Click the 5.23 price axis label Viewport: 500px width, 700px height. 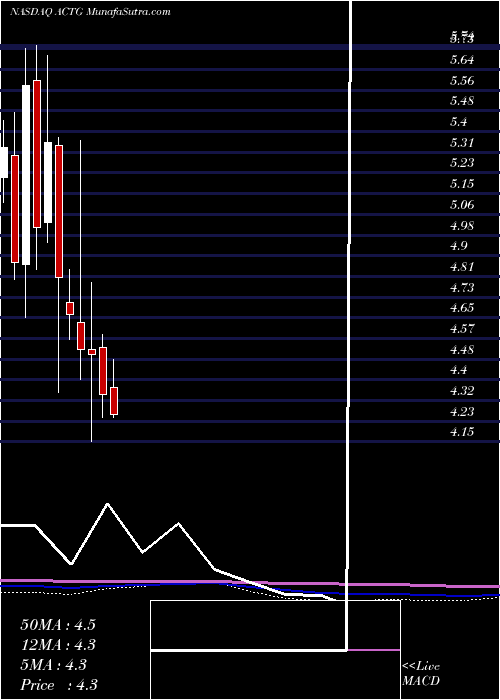click(x=462, y=163)
